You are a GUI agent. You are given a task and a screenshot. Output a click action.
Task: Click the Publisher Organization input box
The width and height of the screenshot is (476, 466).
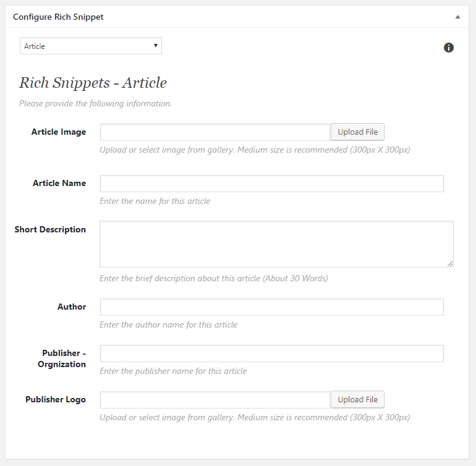coord(271,354)
